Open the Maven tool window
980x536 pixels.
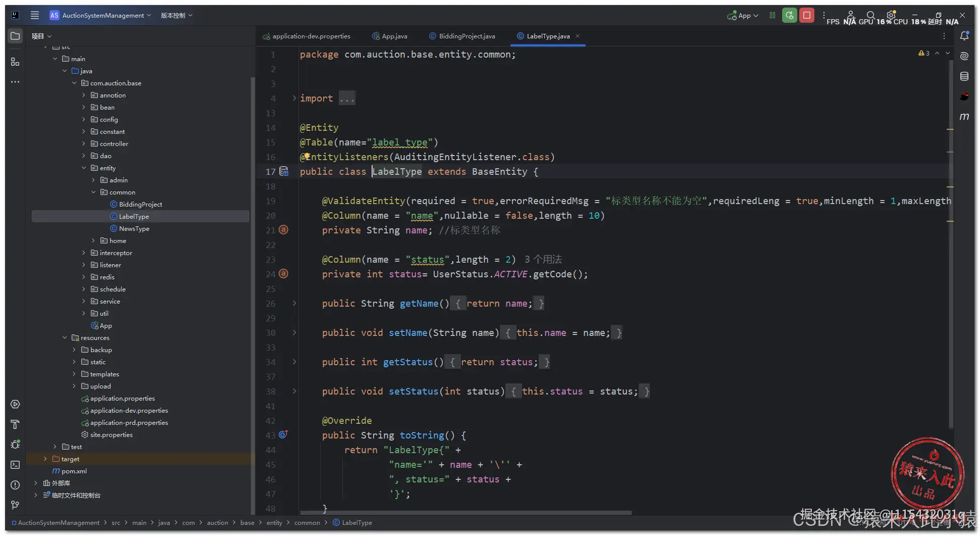[964, 117]
